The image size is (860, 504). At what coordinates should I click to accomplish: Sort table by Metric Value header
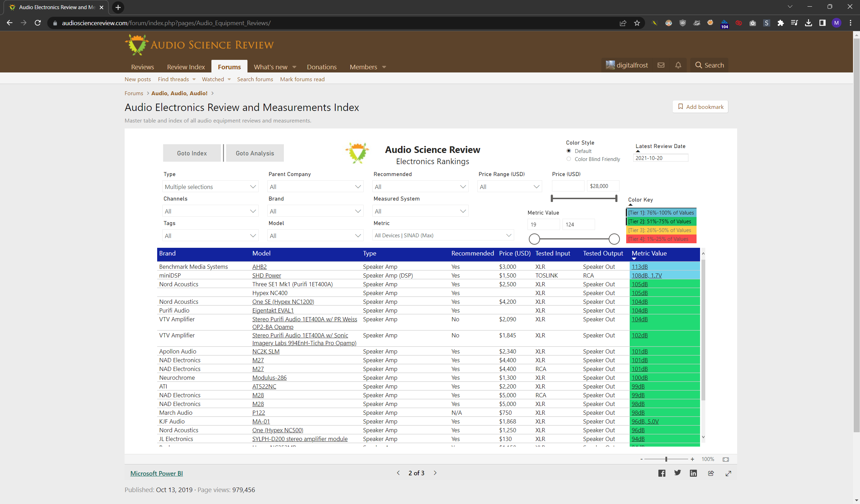click(x=649, y=253)
